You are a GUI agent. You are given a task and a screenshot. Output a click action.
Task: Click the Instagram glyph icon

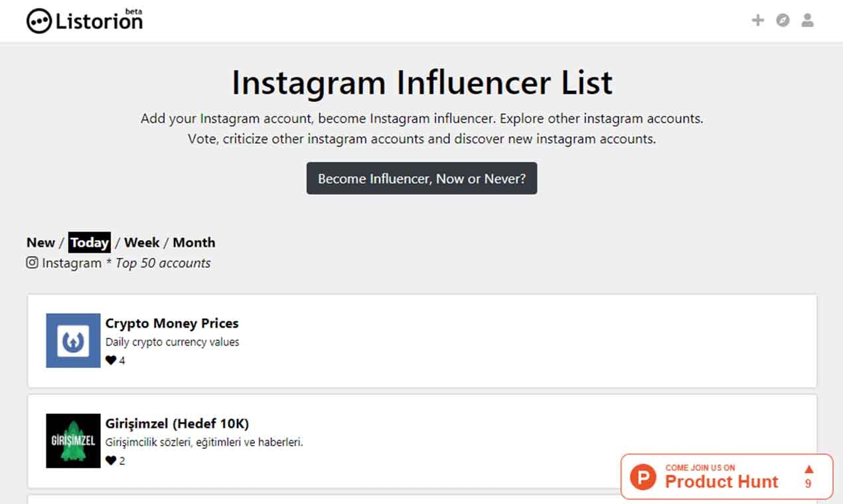pos(32,263)
